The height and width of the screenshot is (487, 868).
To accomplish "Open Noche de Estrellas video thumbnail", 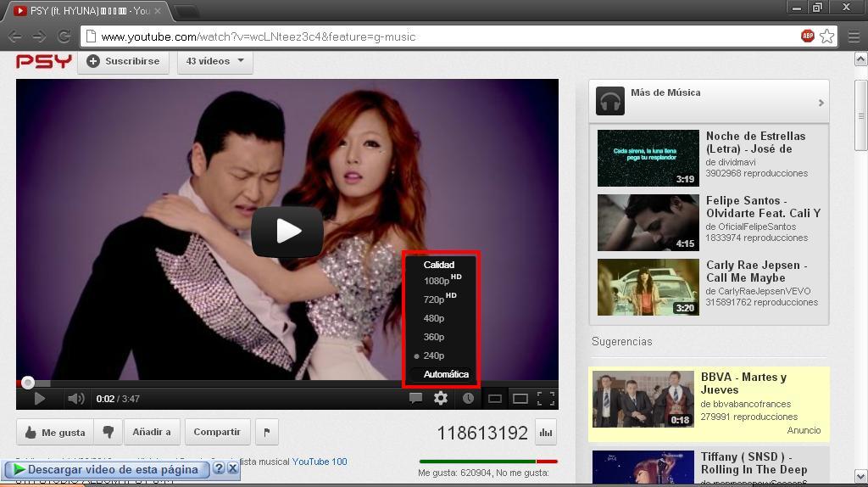I will tap(648, 158).
